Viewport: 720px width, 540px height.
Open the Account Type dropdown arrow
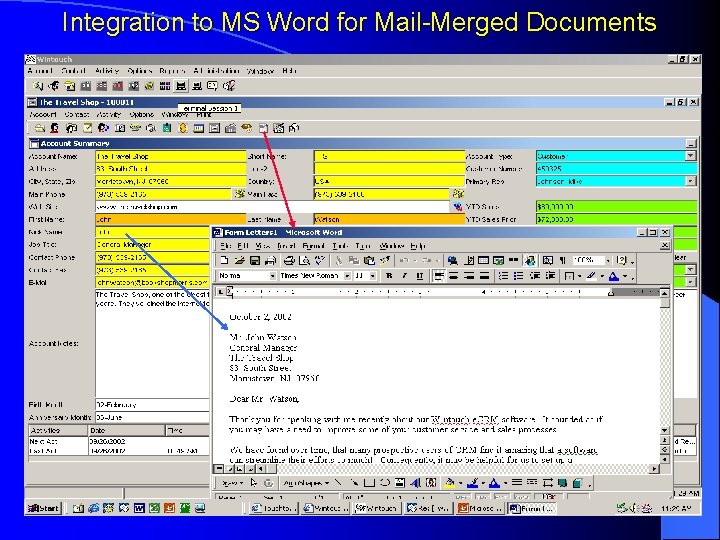point(690,156)
